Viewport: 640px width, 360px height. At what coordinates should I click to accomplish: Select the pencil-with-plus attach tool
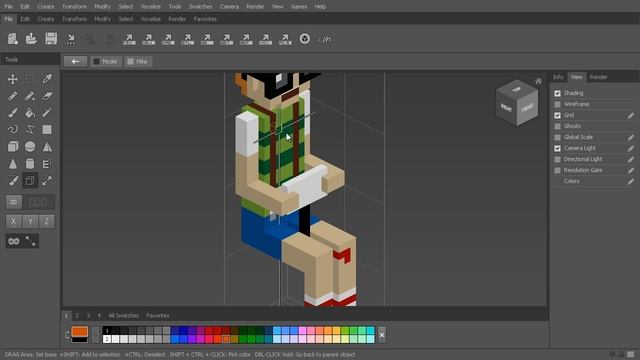pos(29,96)
